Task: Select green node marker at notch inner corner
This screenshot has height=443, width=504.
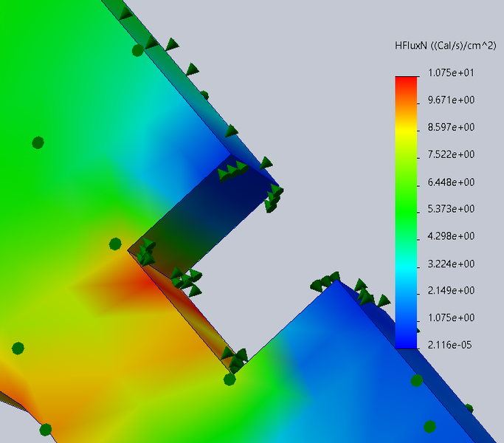Action: tap(115, 244)
